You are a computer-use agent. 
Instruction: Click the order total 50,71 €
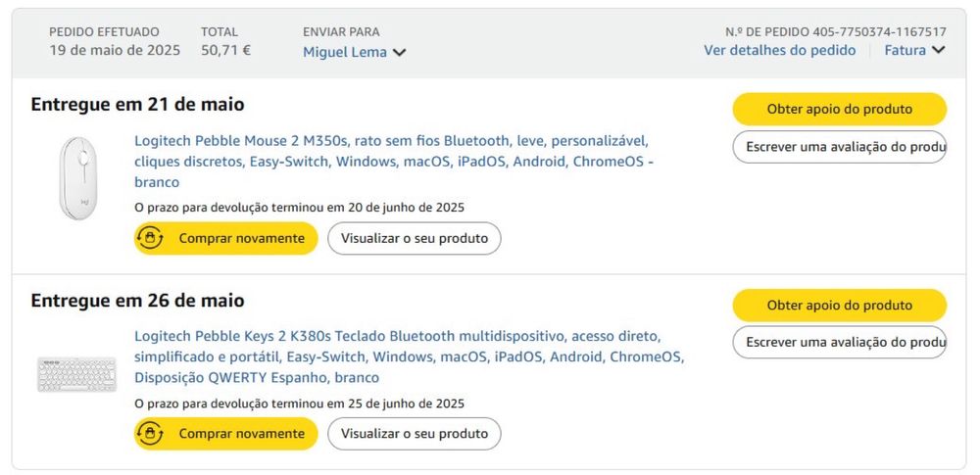pos(225,51)
